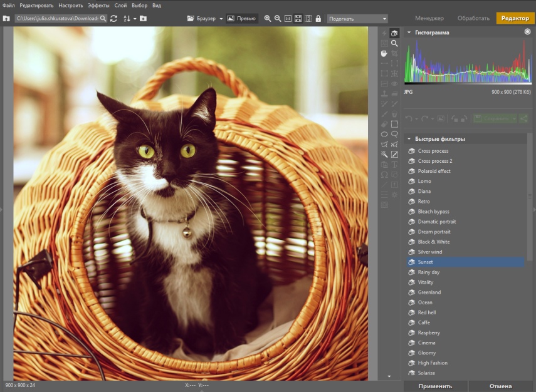Screen dimensions: 536x392
Task: Open the Выбор menu
Action: [139, 6]
